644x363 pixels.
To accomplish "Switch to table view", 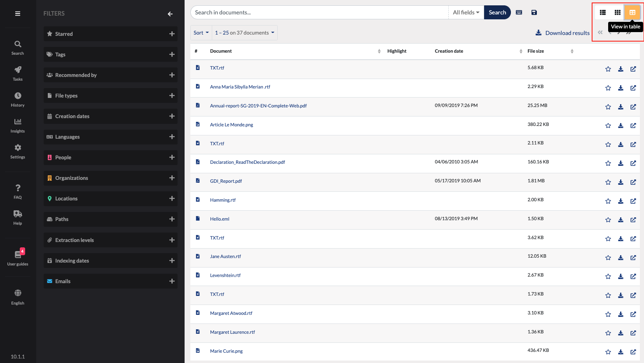I will (632, 12).
